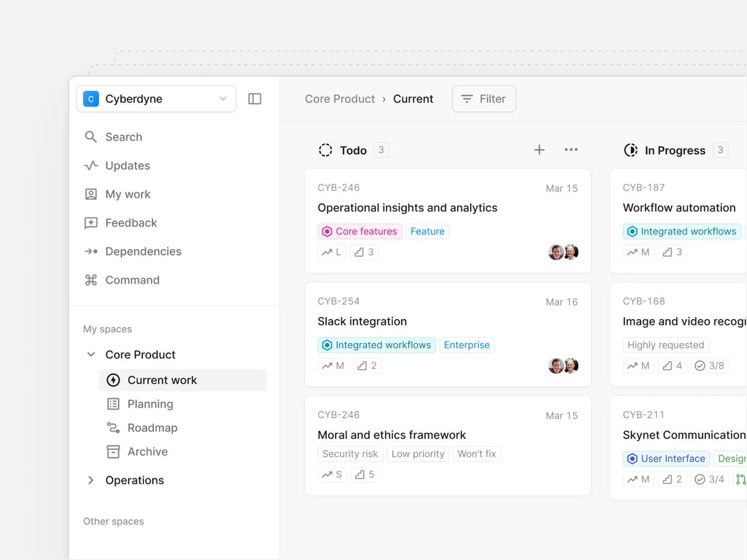Click story points 2 chip on Slack integration
The image size is (747, 560).
pos(367,366)
